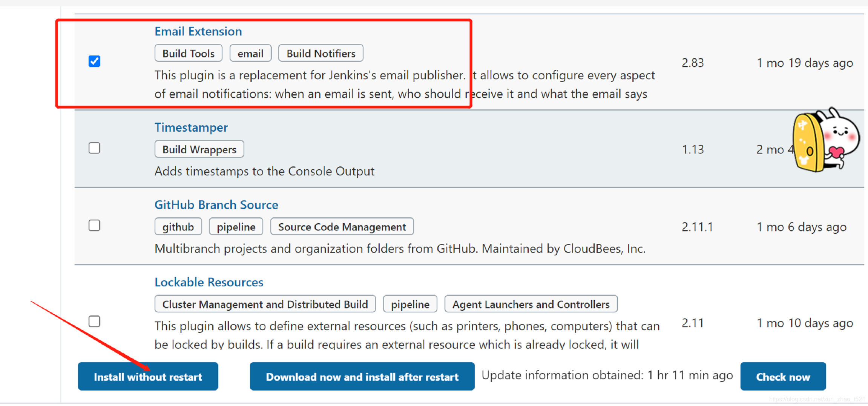Viewport: 868px width, 406px height.
Task: Click the 'Update information obtained' status text
Action: (x=607, y=375)
